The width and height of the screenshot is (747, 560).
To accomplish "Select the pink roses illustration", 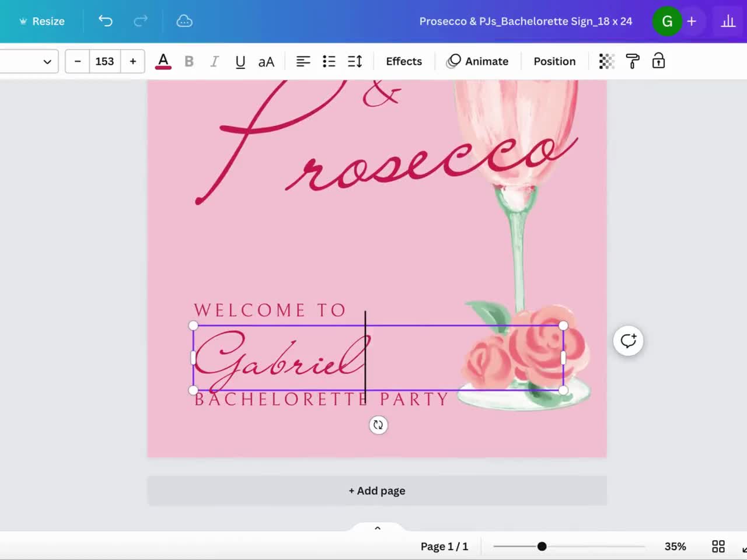I will pyautogui.click(x=524, y=349).
